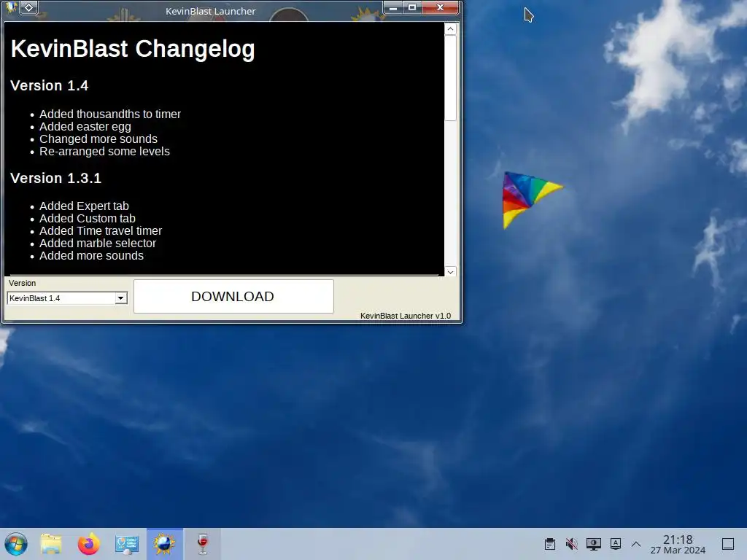Click 'Added more sounds' line
This screenshot has height=560, width=747.
click(x=91, y=256)
